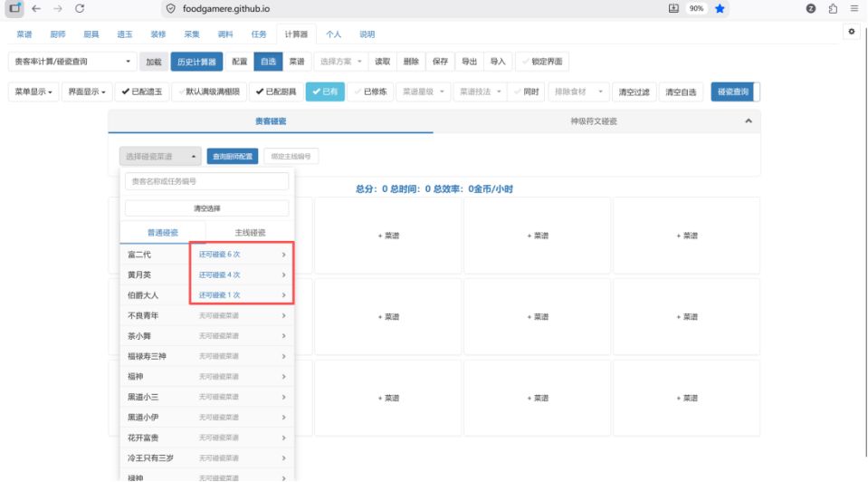Open the 菜单显示 dropdown
Viewport: 868px width, 482px height.
pyautogui.click(x=33, y=92)
